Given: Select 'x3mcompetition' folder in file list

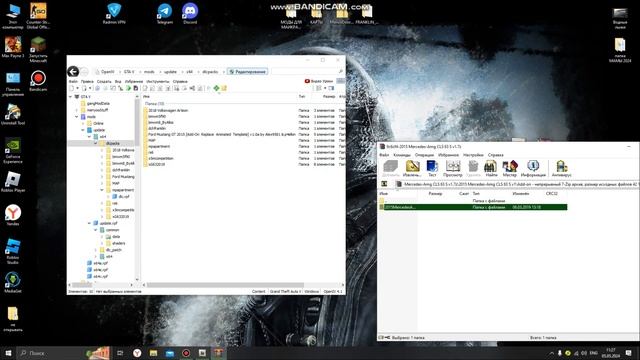Looking at the screenshot, I should pos(161,158).
